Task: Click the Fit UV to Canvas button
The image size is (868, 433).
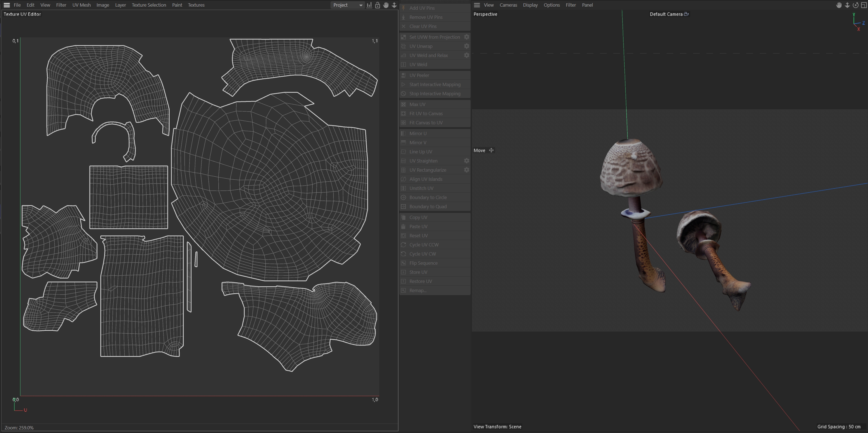Action: coord(426,114)
